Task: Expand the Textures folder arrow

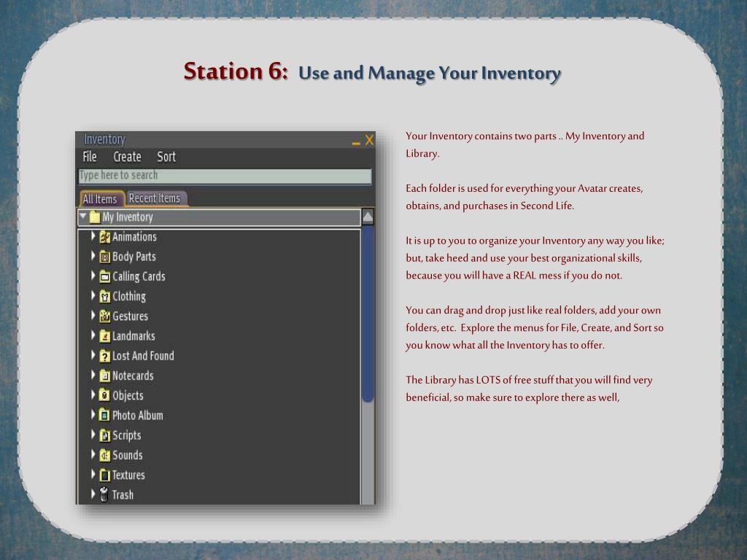Action: point(93,474)
